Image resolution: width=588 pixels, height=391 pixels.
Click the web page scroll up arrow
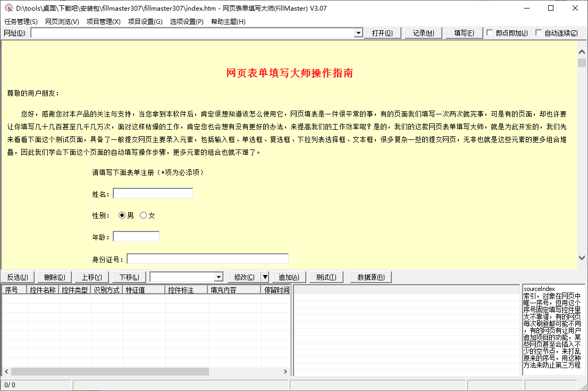(x=582, y=52)
